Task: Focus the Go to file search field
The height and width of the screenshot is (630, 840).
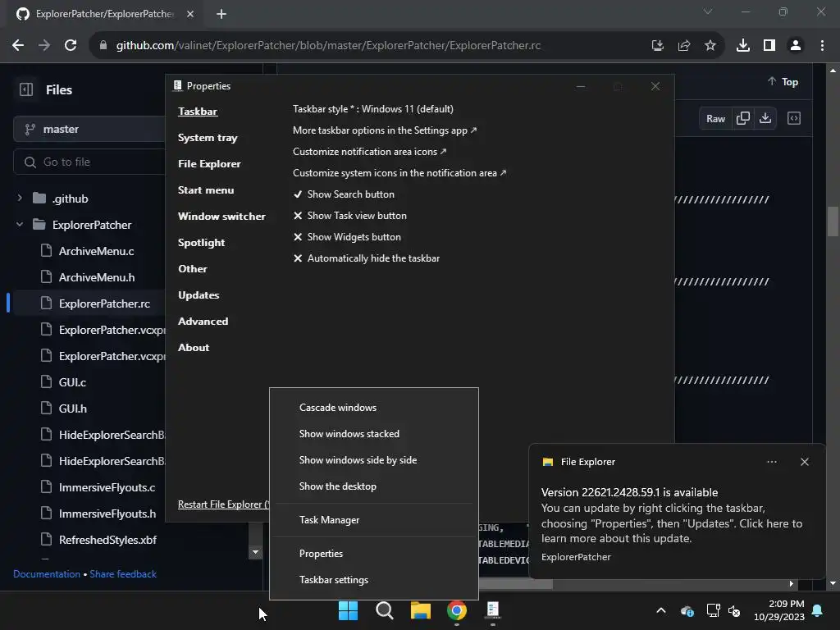Action: click(x=89, y=162)
